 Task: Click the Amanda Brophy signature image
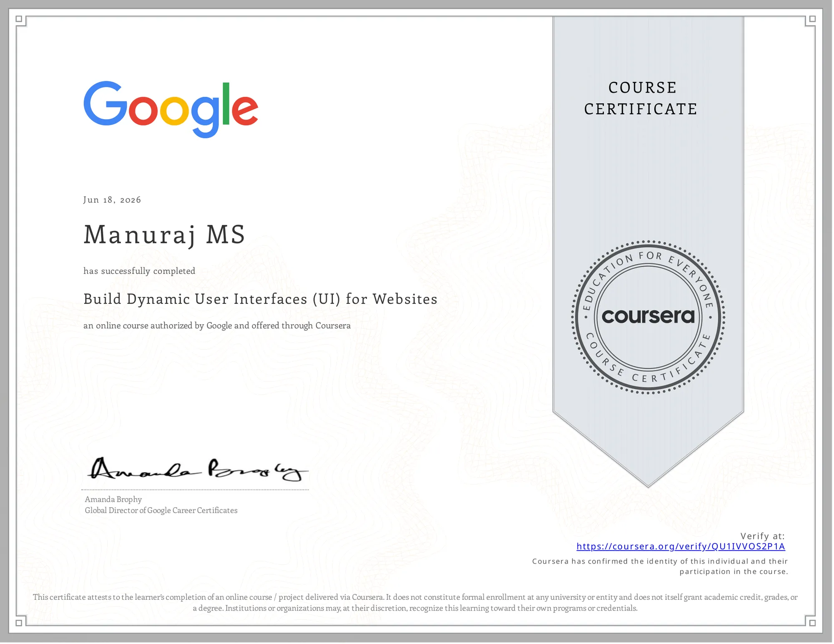pos(198,469)
